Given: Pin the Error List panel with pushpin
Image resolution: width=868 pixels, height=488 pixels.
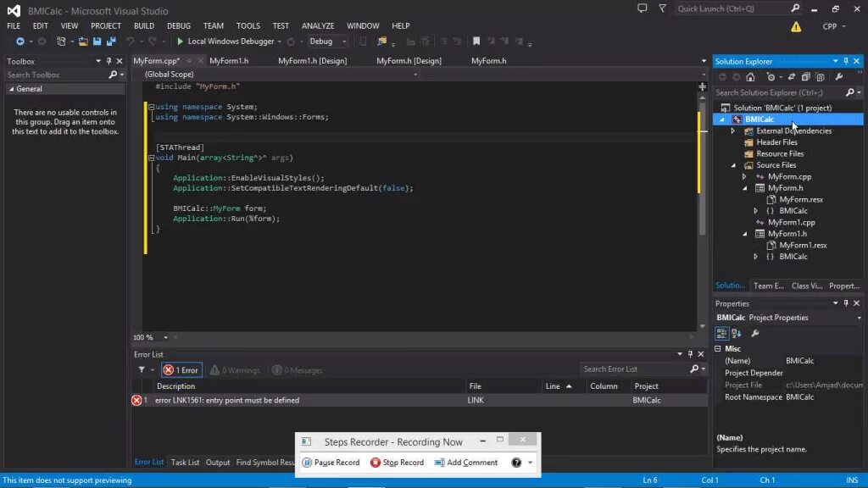Looking at the screenshot, I should pyautogui.click(x=690, y=354).
